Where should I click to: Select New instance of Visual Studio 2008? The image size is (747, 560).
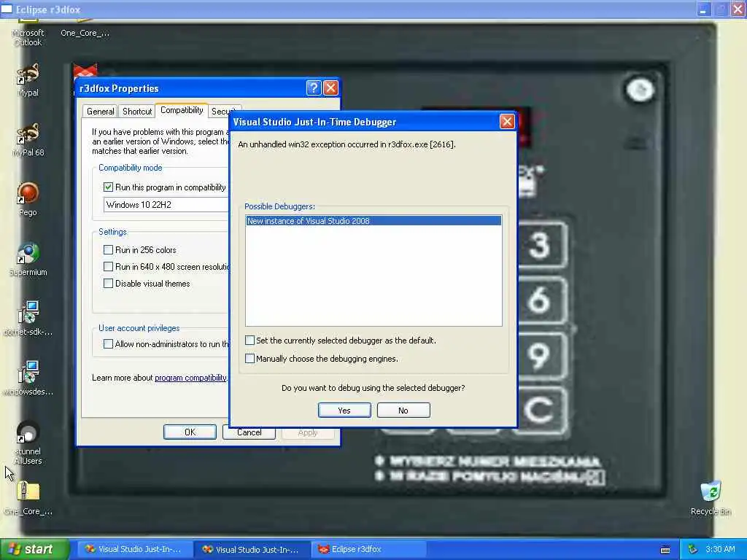[x=373, y=220]
